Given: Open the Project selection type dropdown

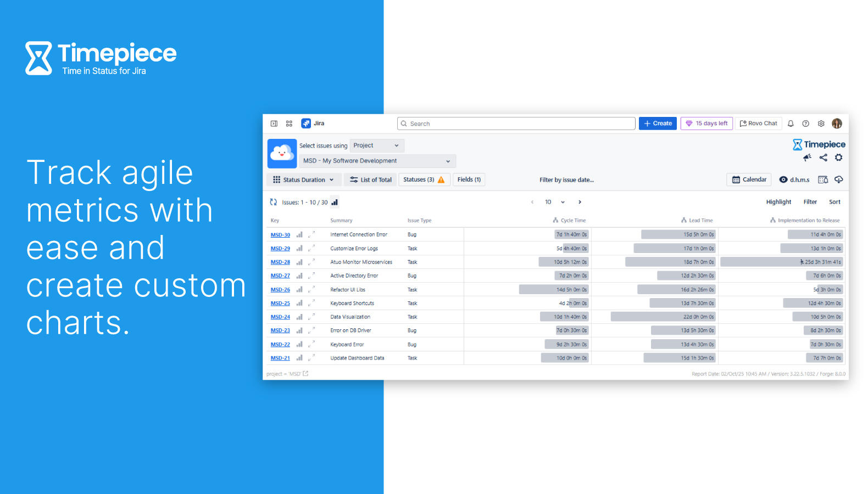Looking at the screenshot, I should click(x=377, y=145).
